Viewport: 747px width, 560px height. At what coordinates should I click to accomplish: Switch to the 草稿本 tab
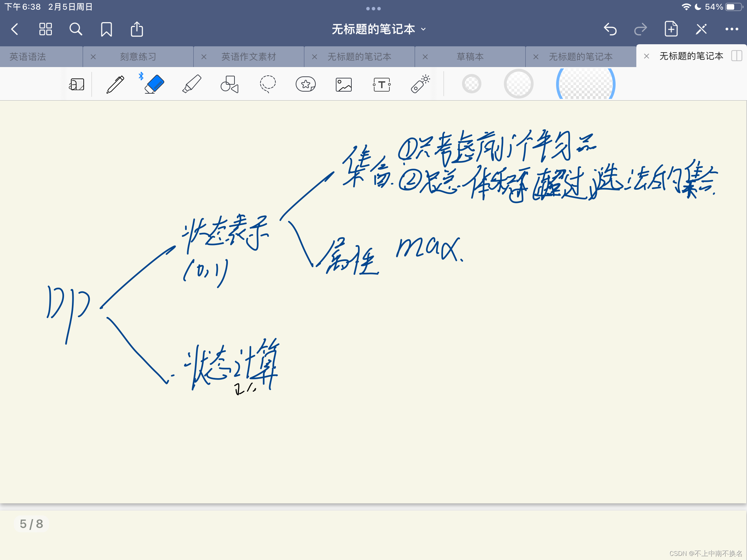pyautogui.click(x=470, y=57)
